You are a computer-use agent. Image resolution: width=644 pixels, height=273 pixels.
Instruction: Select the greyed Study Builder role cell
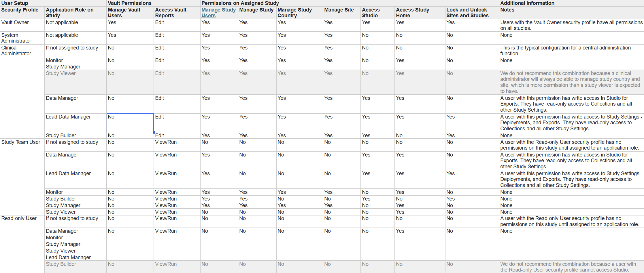pyautogui.click(x=61, y=264)
